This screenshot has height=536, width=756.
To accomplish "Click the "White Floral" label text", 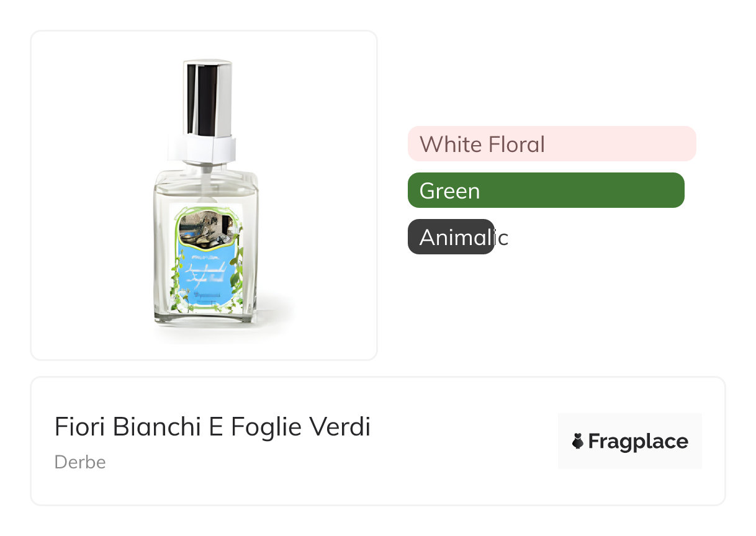I will [482, 145].
